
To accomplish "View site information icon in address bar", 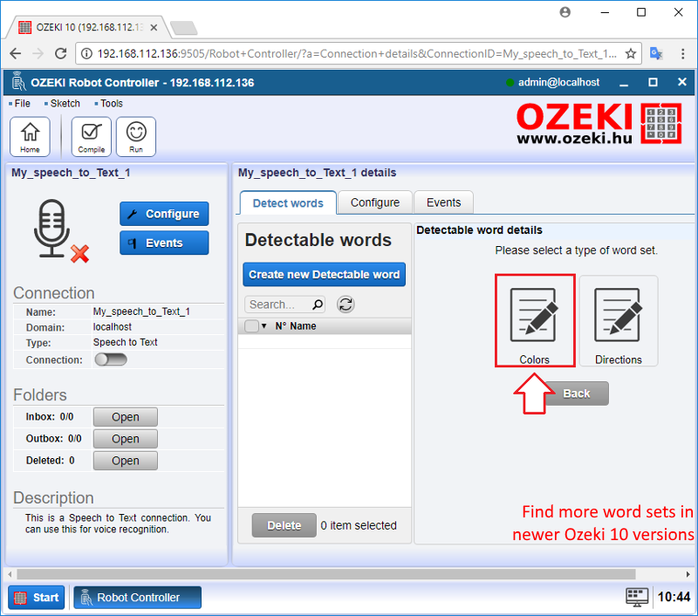I will (x=86, y=54).
